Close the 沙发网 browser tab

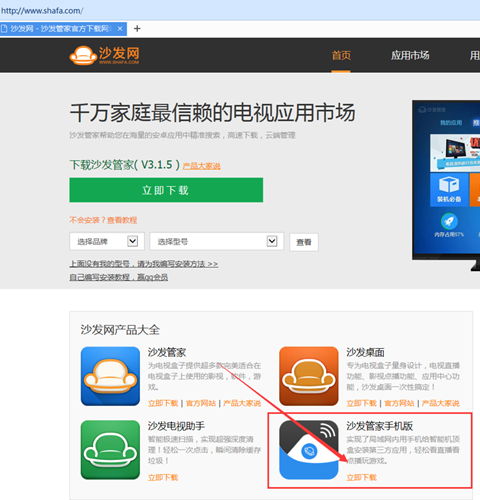[x=120, y=29]
